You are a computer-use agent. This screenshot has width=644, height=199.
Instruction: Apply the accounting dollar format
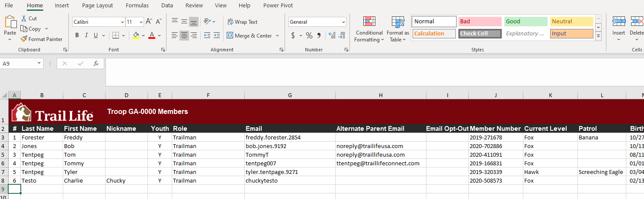(x=293, y=35)
